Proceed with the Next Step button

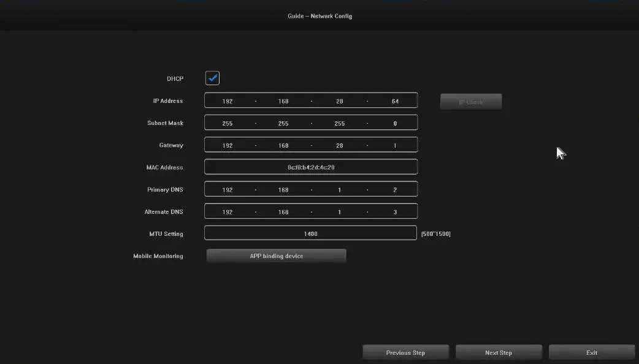tap(499, 352)
